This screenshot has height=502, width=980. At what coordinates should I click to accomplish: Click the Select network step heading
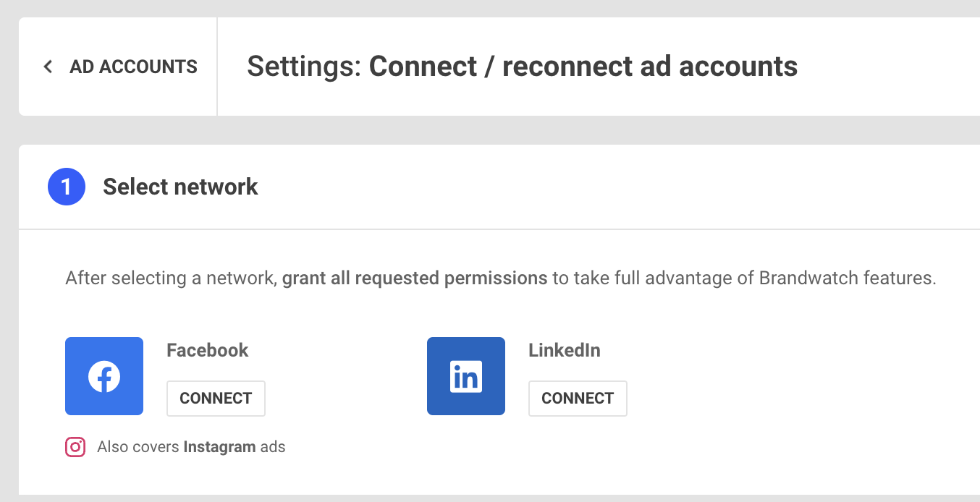click(x=180, y=187)
